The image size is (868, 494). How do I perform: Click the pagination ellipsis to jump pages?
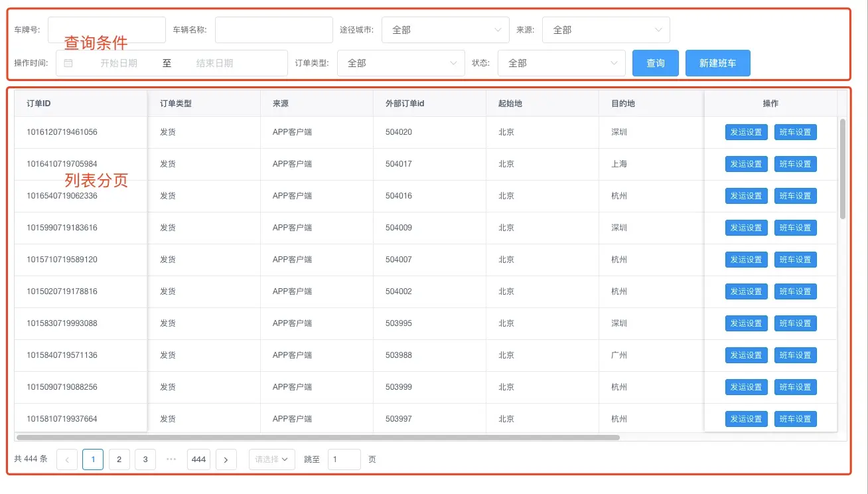coord(171,459)
